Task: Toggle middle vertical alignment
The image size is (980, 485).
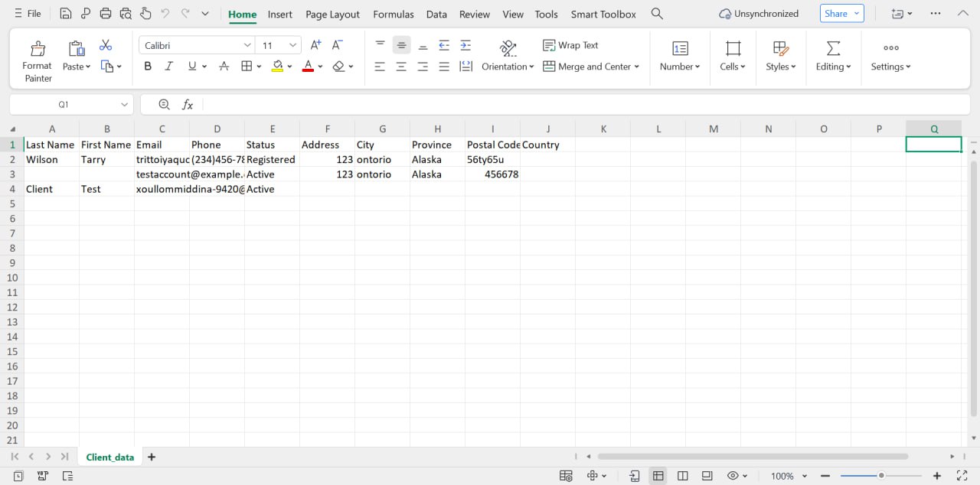Action: click(x=401, y=45)
